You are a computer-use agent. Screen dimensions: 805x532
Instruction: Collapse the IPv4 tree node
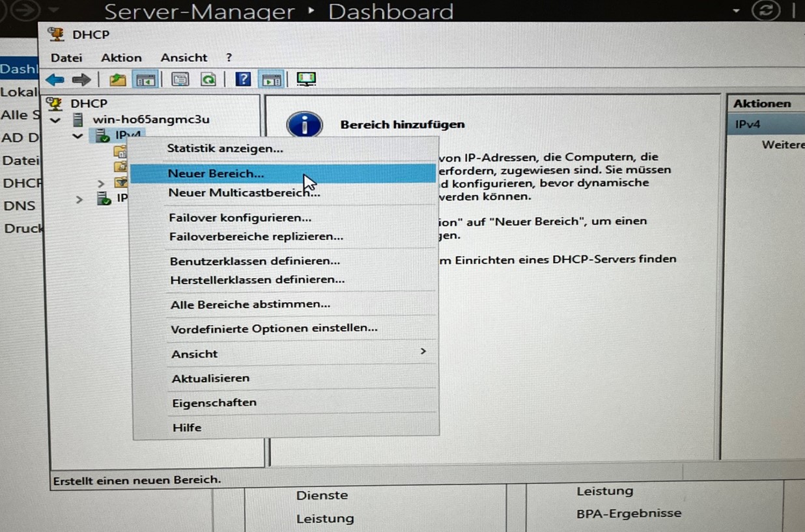78,136
